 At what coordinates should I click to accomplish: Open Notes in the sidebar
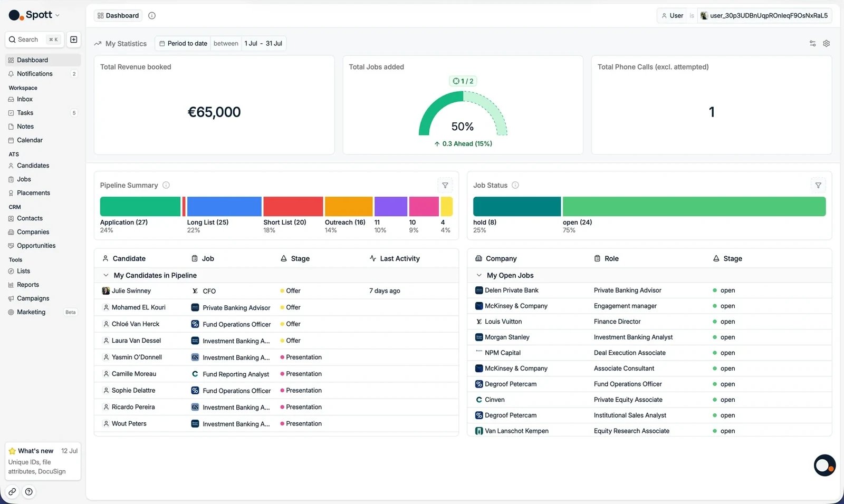click(43, 127)
